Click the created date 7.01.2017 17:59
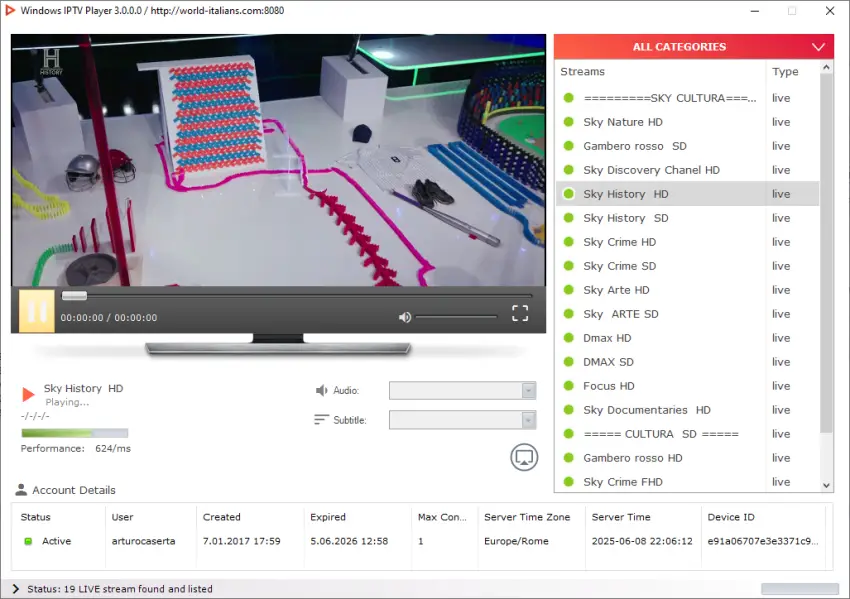The width and height of the screenshot is (850, 599). (x=241, y=541)
